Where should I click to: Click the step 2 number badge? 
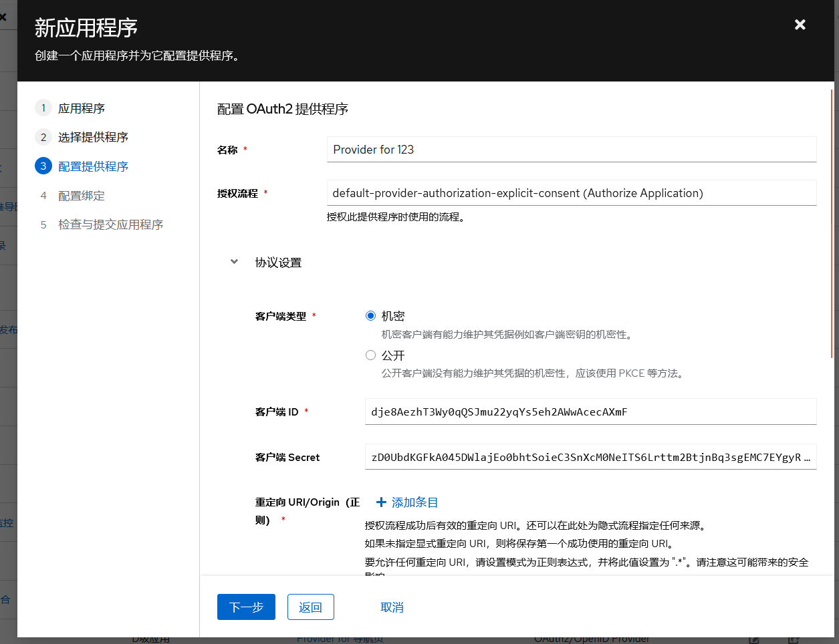point(43,137)
